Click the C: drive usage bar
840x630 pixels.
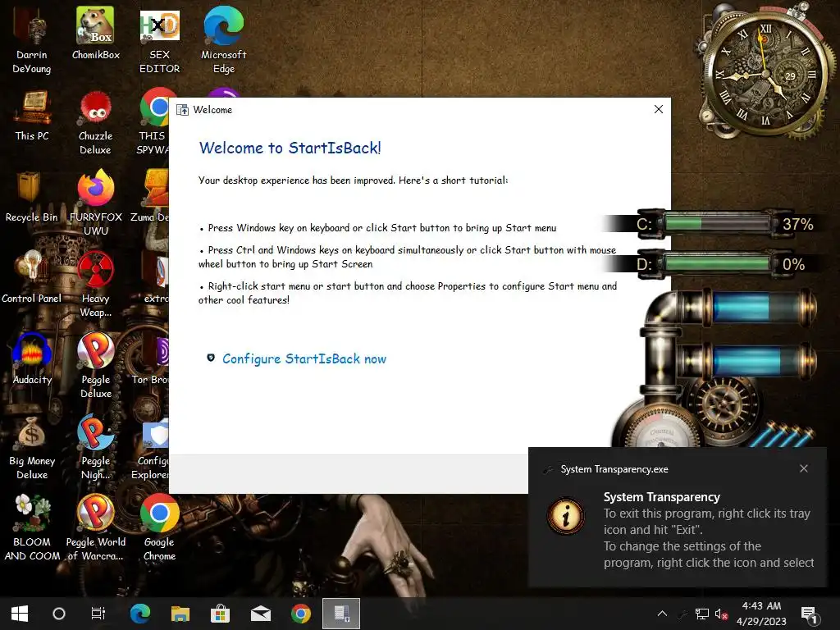point(717,223)
